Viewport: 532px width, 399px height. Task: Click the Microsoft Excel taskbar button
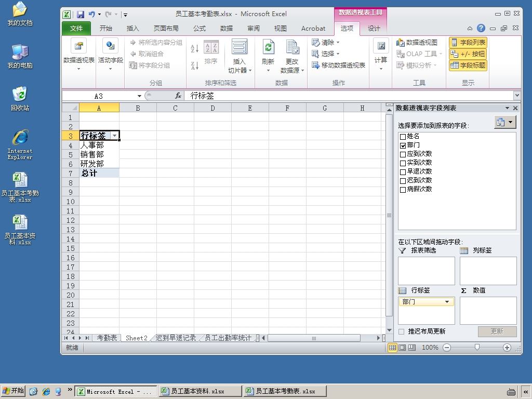point(116,391)
